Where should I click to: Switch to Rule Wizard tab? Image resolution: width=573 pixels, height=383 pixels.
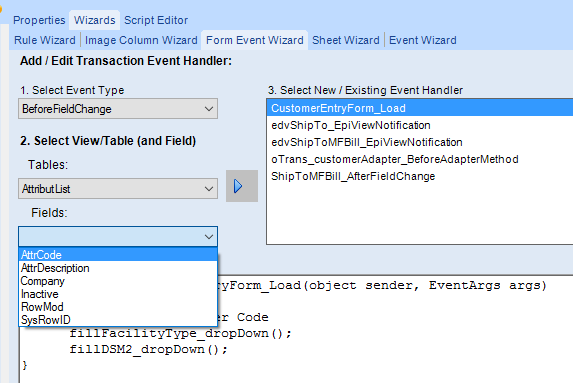pos(45,40)
